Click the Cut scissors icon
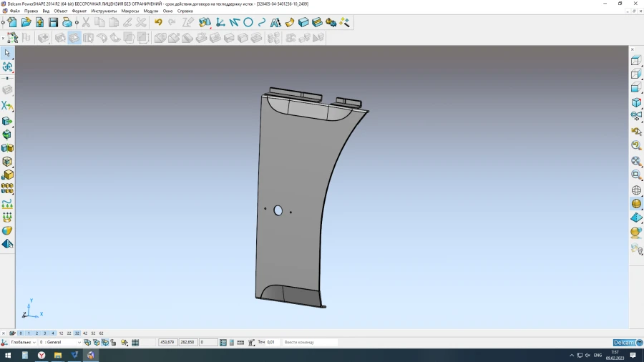This screenshot has width=644, height=362. 86,23
